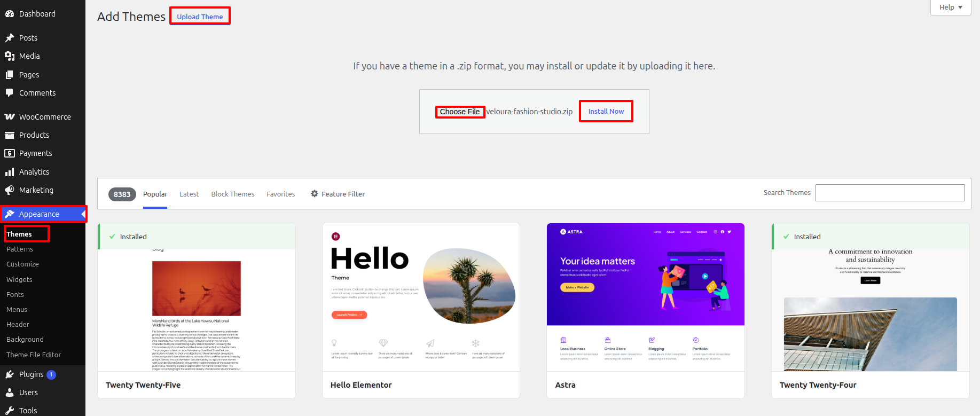This screenshot has height=416, width=980.
Task: Show the Favorites themes tab
Action: coord(281,194)
